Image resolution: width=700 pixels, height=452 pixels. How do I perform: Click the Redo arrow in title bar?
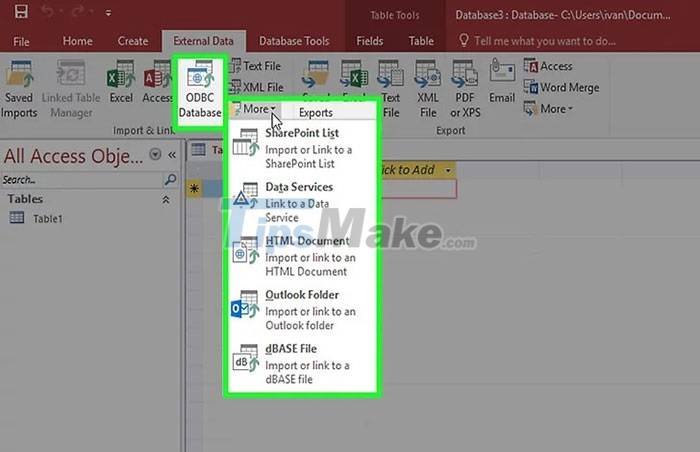click(77, 12)
